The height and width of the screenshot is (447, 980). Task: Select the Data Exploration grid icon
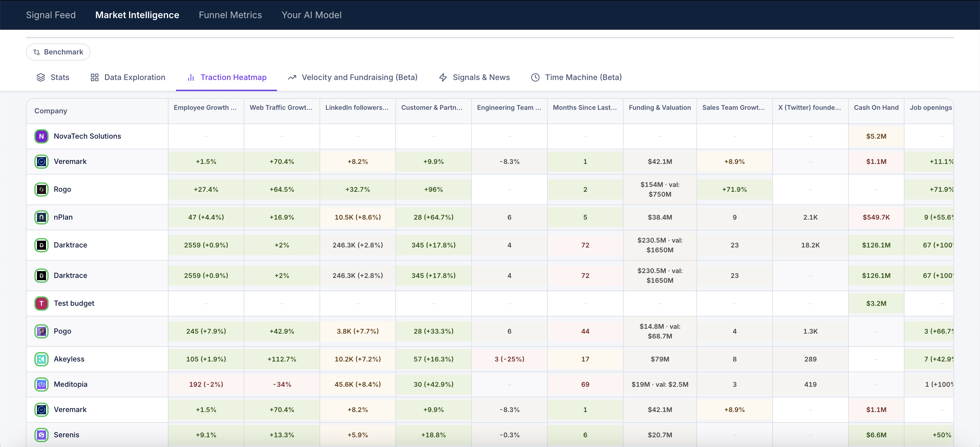tap(95, 77)
